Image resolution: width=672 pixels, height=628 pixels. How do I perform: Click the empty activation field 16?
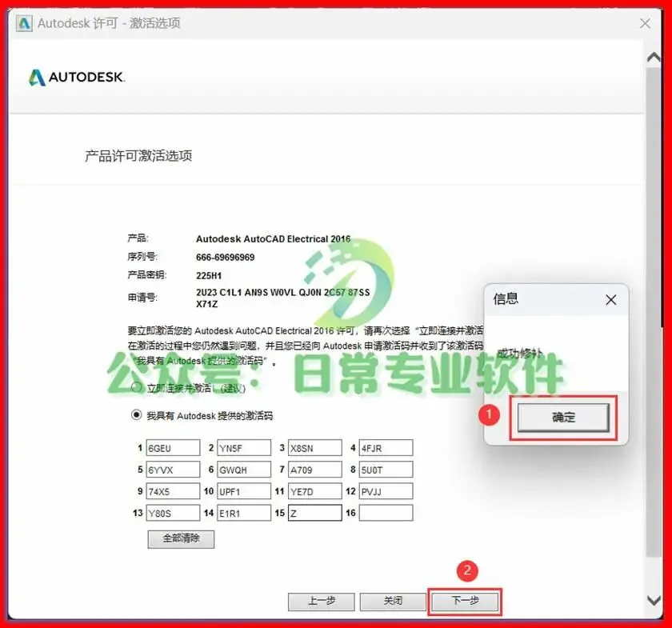(386, 513)
